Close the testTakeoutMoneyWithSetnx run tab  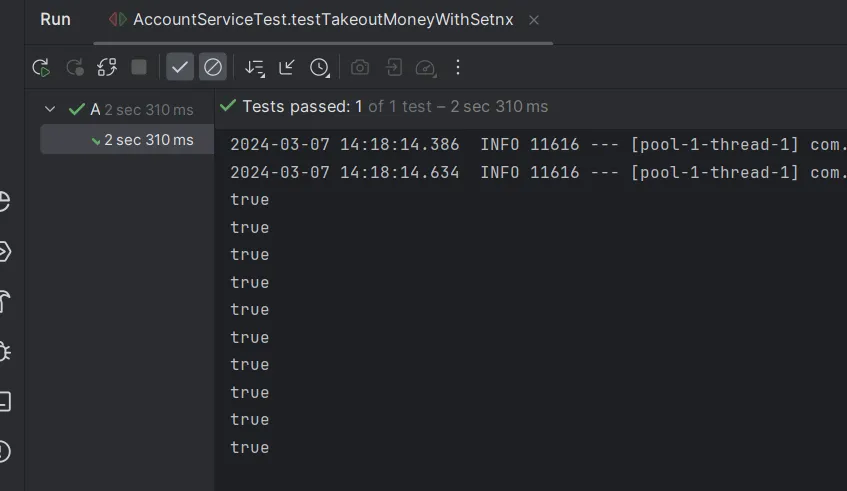(x=533, y=20)
